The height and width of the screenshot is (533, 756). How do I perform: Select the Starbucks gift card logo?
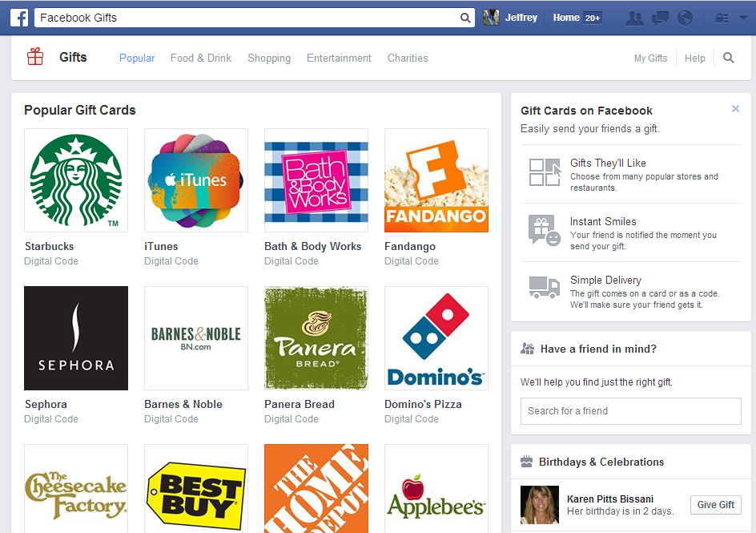(76, 180)
